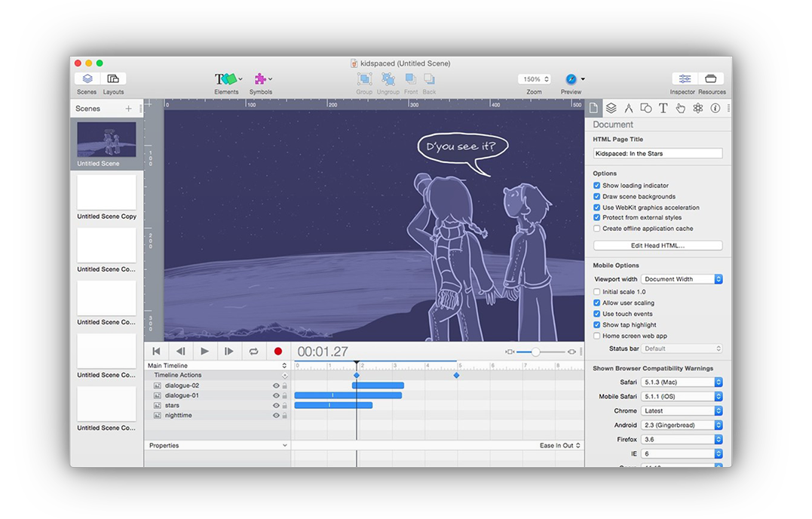
Task: Enable Home screen web app checkbox
Action: [x=596, y=336]
